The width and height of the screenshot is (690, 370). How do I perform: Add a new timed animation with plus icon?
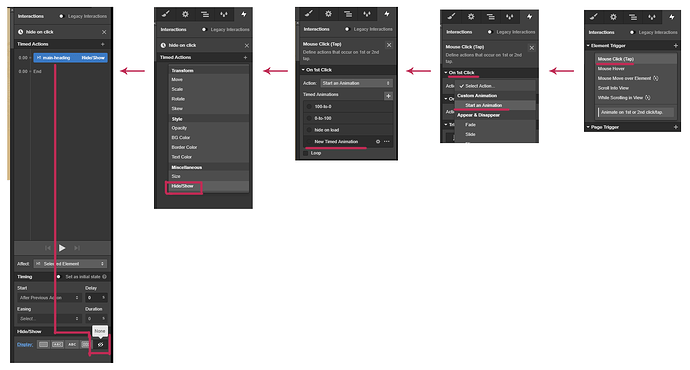click(x=388, y=96)
